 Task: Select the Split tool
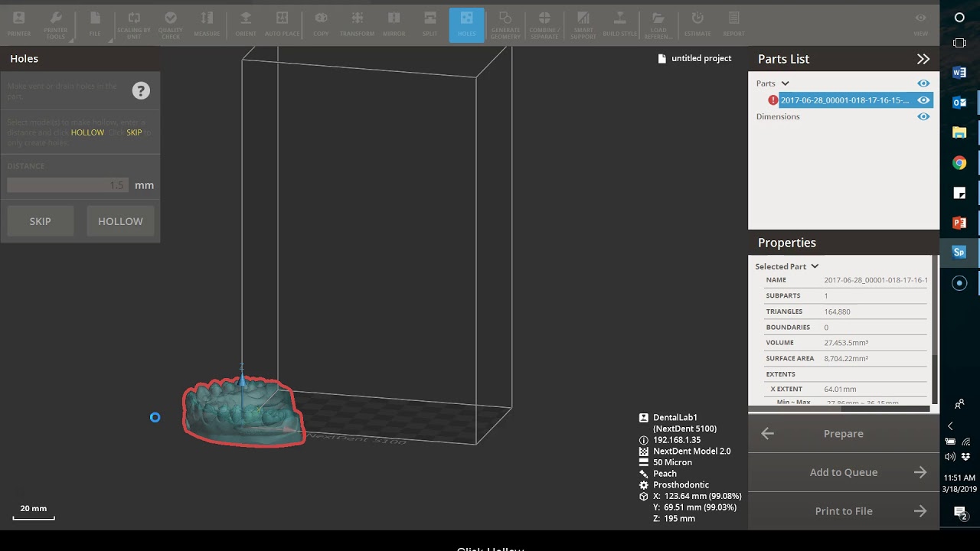pos(430,24)
